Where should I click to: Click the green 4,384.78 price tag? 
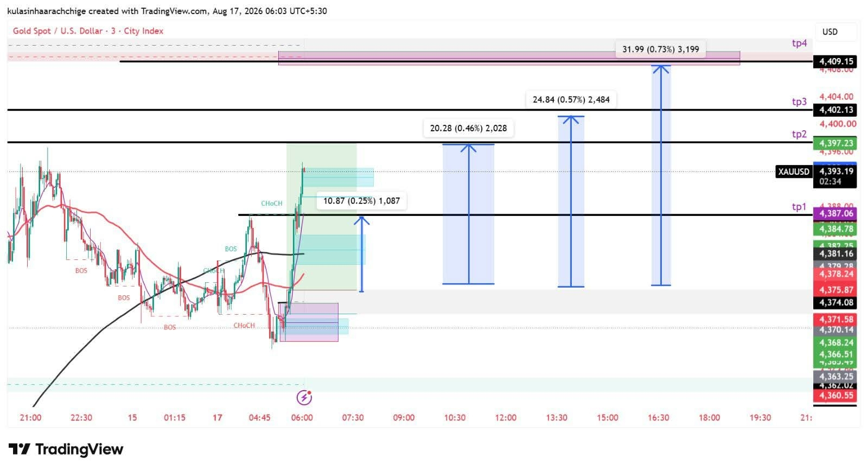[835, 228]
